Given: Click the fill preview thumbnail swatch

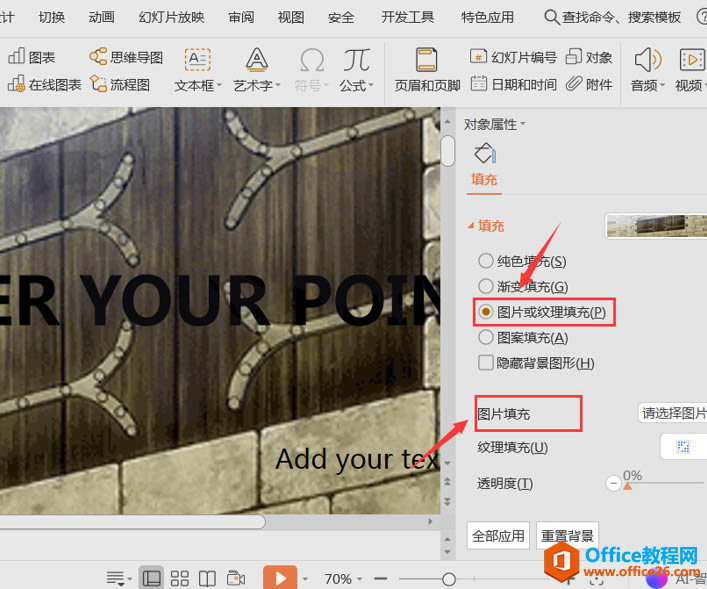Looking at the screenshot, I should [656, 225].
